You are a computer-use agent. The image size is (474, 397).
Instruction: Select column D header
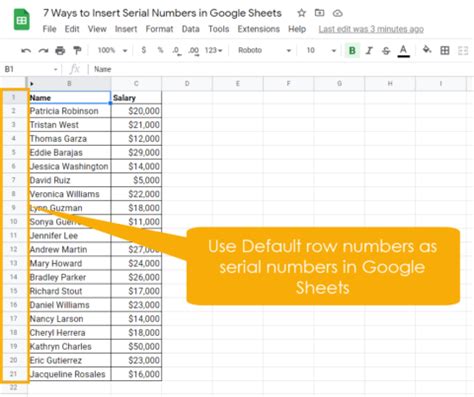tap(187, 84)
